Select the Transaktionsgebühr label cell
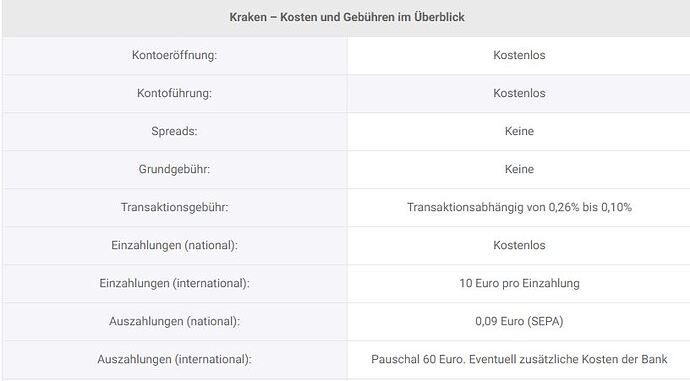This screenshot has height=381, width=690. [x=174, y=207]
